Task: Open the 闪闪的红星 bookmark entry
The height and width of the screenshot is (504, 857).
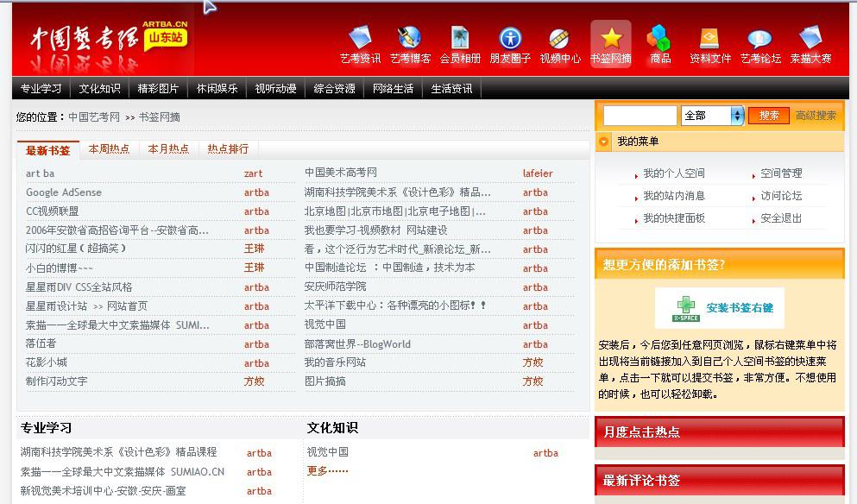Action: [75, 249]
